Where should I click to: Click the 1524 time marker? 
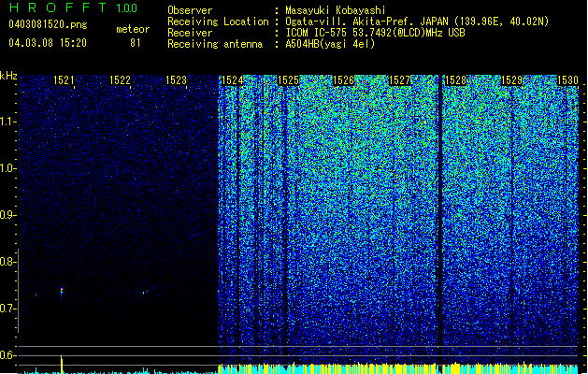(x=233, y=80)
